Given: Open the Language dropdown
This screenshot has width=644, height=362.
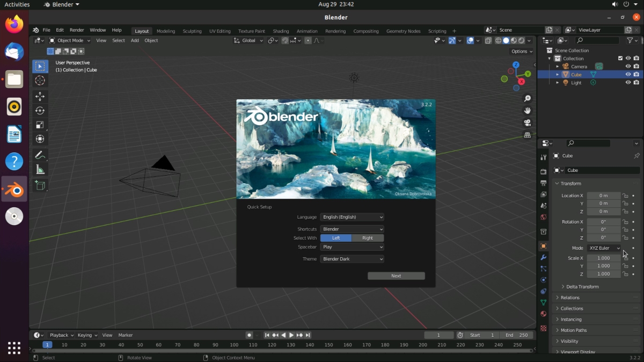Looking at the screenshot, I should (x=352, y=217).
